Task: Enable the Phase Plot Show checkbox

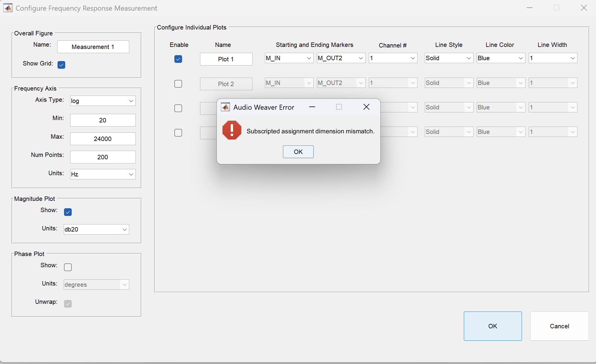Action: [68, 267]
